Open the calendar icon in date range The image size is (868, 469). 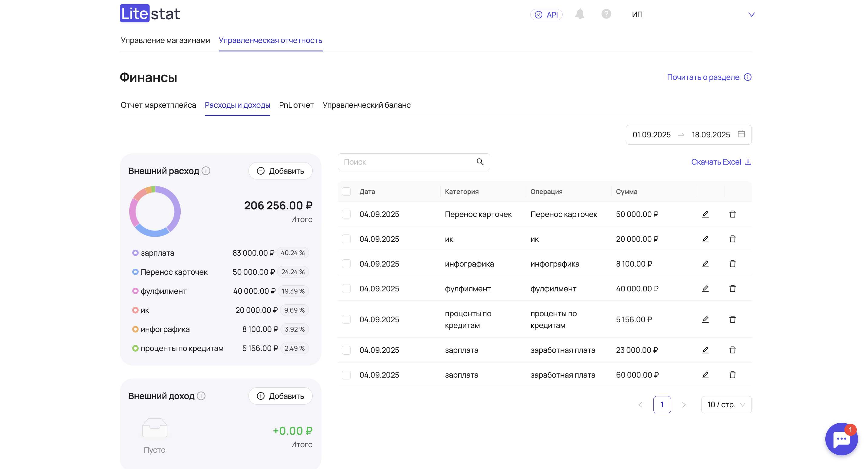(x=741, y=134)
